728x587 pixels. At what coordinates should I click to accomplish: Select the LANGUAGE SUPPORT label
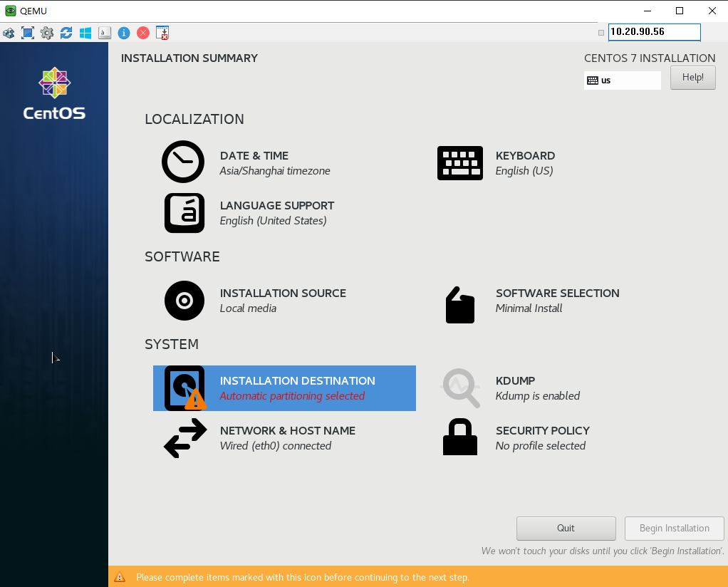277,206
